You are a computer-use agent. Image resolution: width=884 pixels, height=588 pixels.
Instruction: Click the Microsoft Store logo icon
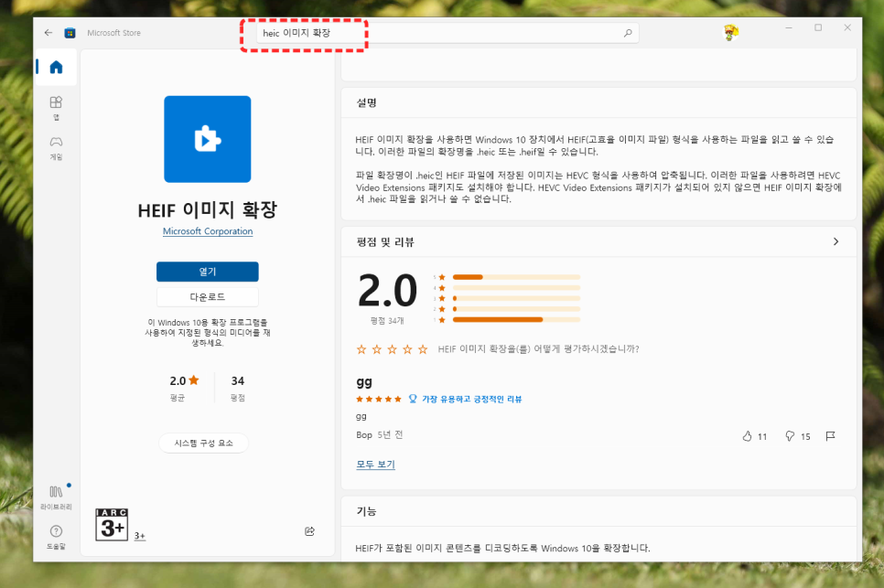[x=70, y=33]
